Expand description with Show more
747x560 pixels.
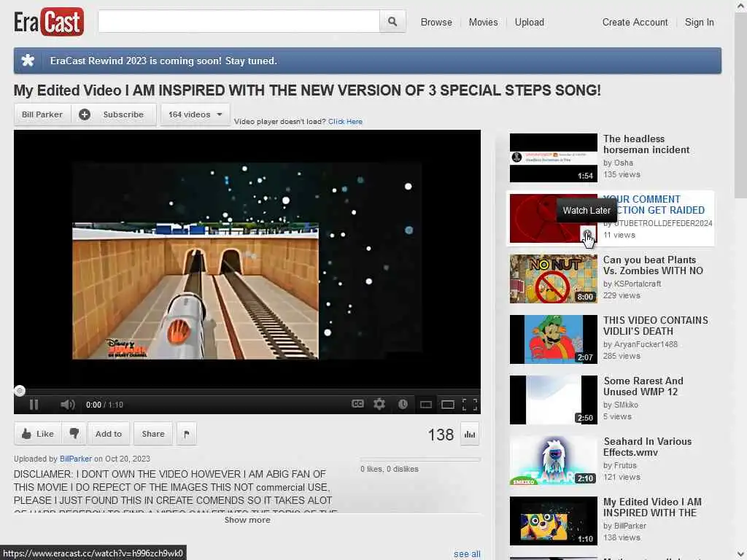[x=247, y=520]
